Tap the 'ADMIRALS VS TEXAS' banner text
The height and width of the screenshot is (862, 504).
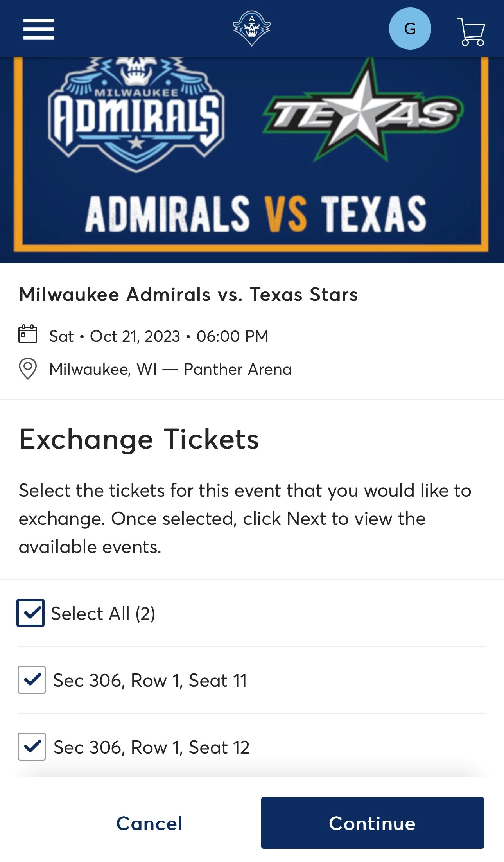256,214
